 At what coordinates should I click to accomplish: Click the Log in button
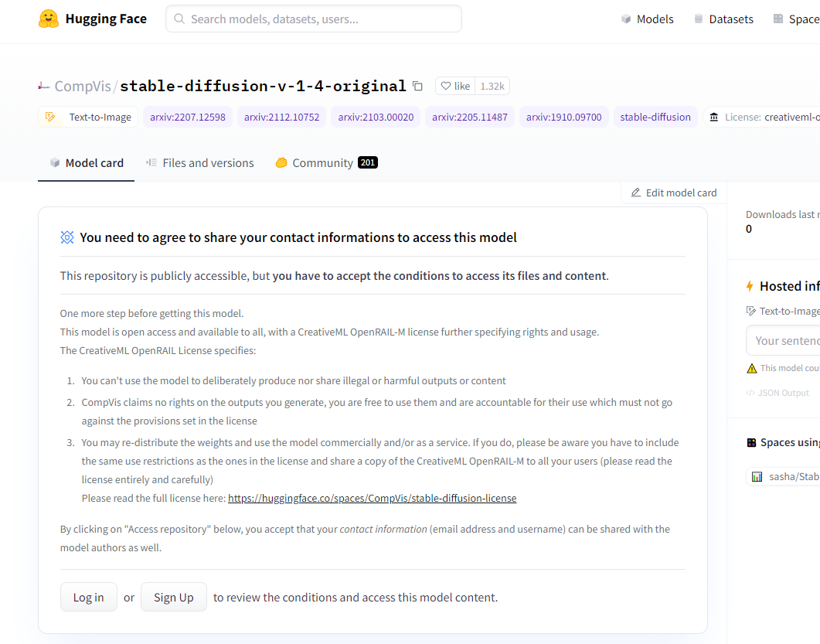pyautogui.click(x=88, y=597)
